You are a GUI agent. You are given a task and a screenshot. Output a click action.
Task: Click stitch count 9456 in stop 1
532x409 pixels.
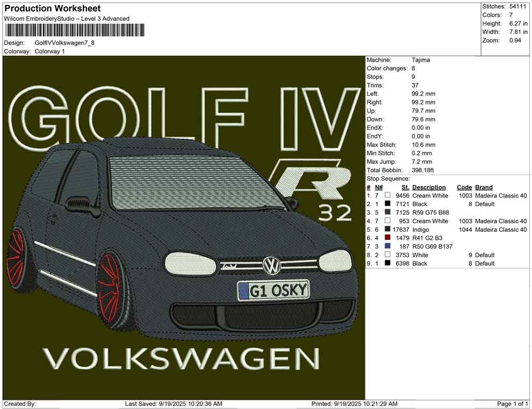[x=402, y=195]
